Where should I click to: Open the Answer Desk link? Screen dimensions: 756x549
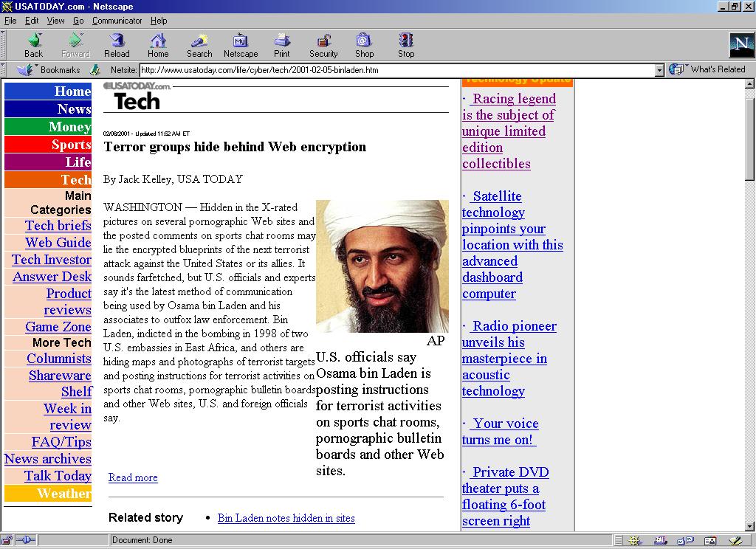pos(52,277)
